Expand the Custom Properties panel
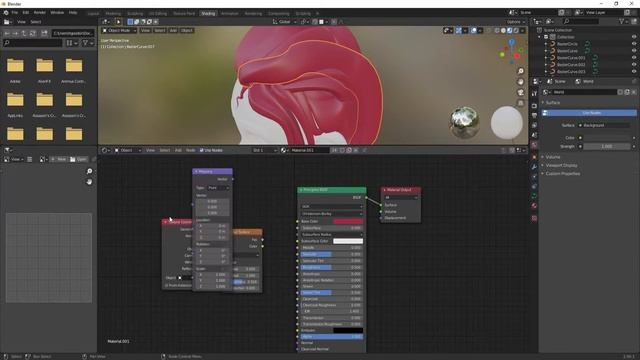This screenshot has width=640, height=360. (562, 173)
